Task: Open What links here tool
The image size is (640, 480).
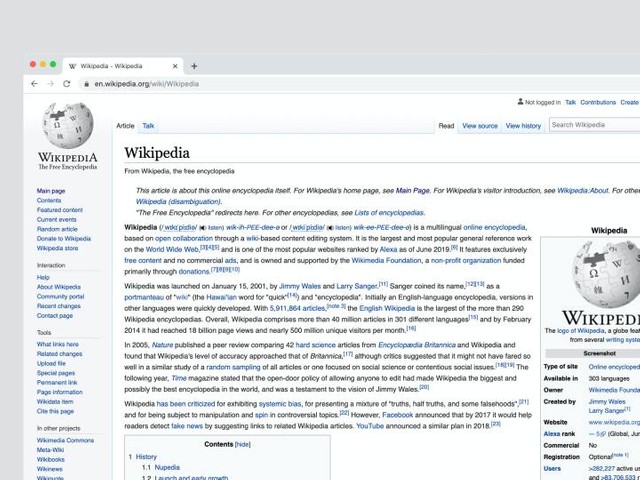Action: tap(58, 344)
